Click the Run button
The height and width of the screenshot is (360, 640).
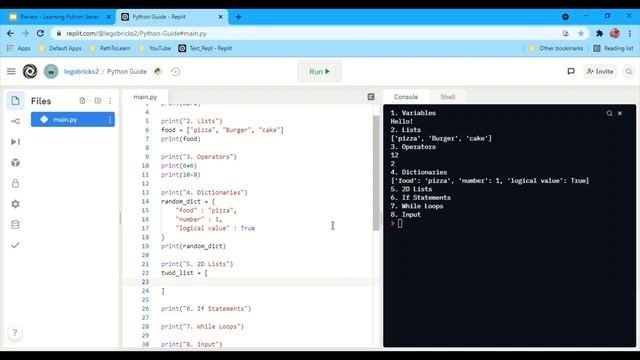pos(320,71)
